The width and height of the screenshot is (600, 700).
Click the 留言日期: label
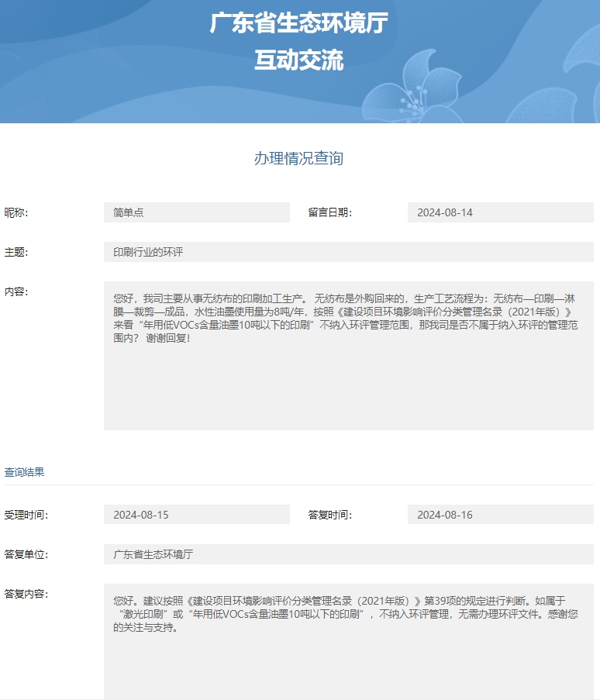pos(330,212)
